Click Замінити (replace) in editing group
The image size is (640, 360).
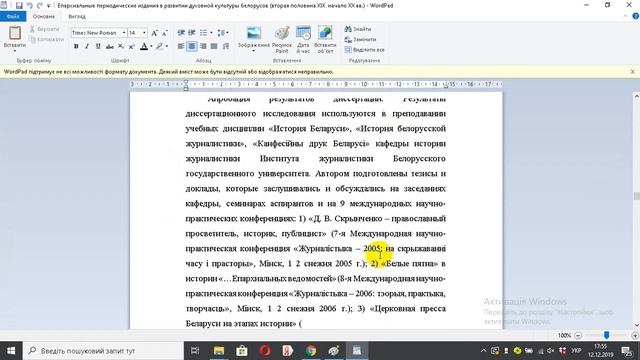360,39
